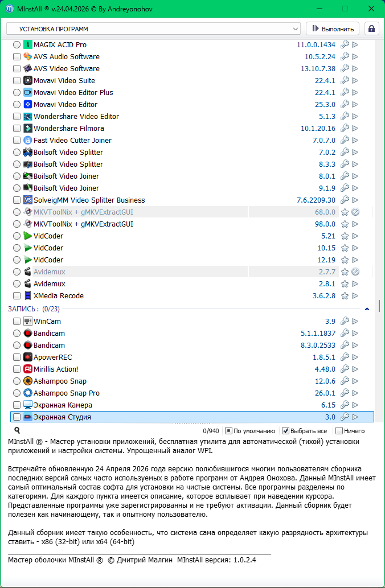Click the Wondershare Filmora app icon
The image size is (385, 588).
click(x=28, y=129)
